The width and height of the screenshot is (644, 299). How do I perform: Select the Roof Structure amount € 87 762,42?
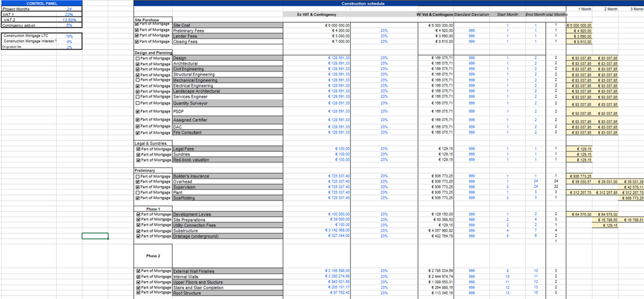(339, 293)
